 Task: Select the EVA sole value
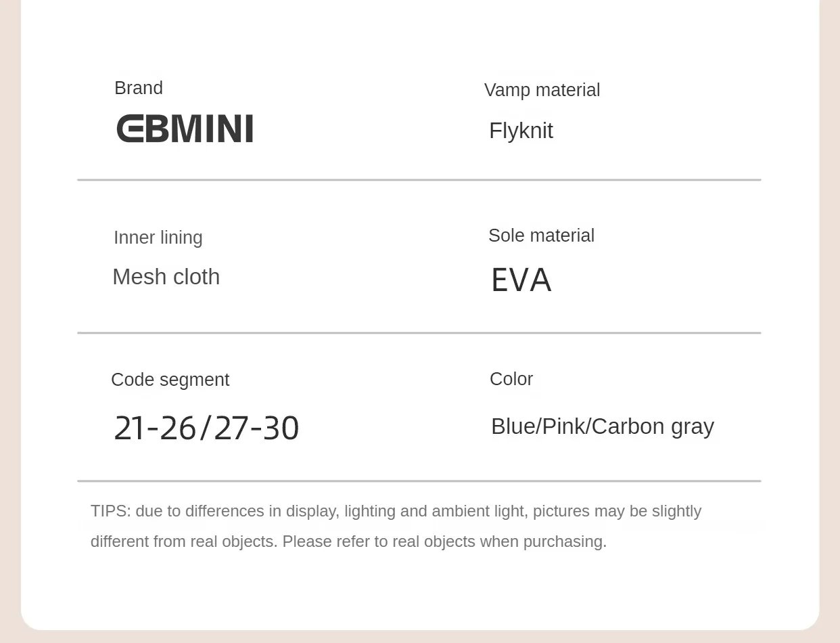pyautogui.click(x=521, y=280)
